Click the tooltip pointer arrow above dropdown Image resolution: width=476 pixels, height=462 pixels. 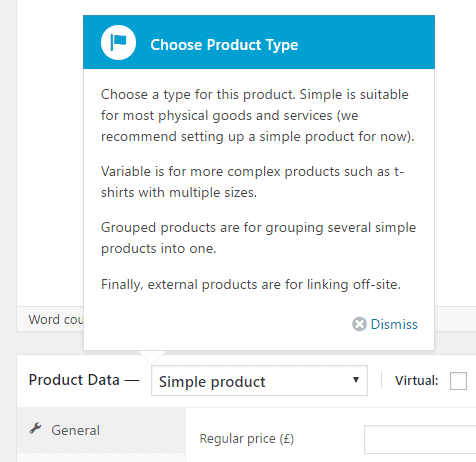coord(152,357)
